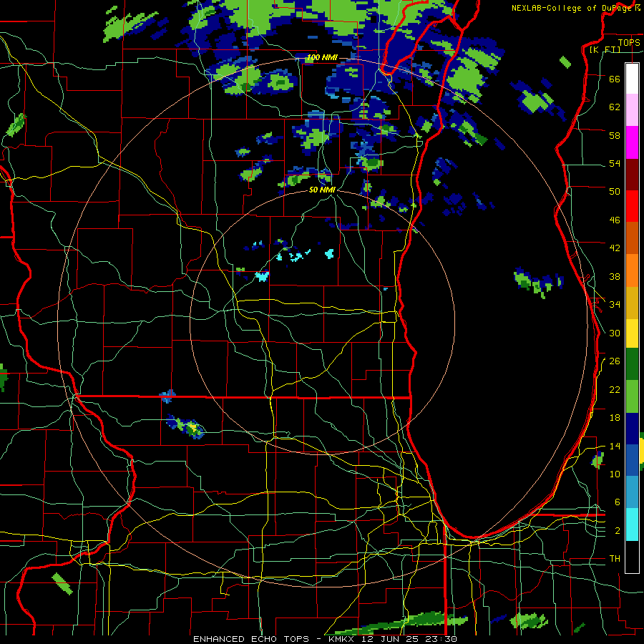
Task: Click the legend value 46
Action: [615, 220]
